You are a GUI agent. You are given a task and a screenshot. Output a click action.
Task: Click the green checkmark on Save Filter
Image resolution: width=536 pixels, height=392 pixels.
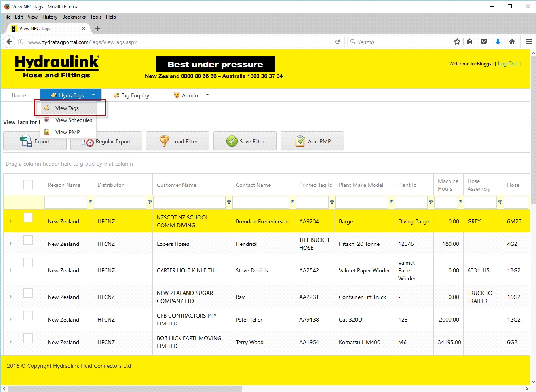232,141
